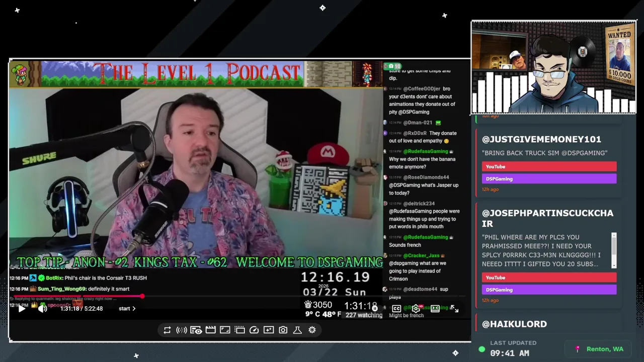This screenshot has height=362, width=644.
Task: Click DSPGaming bar under JUSTGIVEMEMONEY101
Action: click(549, 178)
